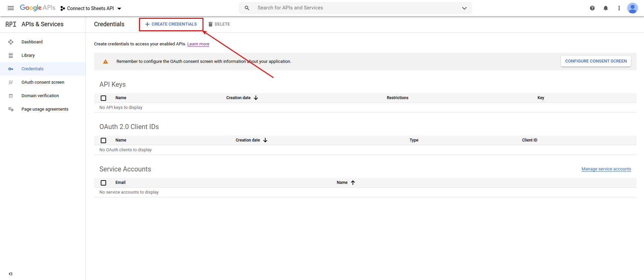Click Configure Consent Screen button
This screenshot has height=280, width=644.
click(x=596, y=61)
